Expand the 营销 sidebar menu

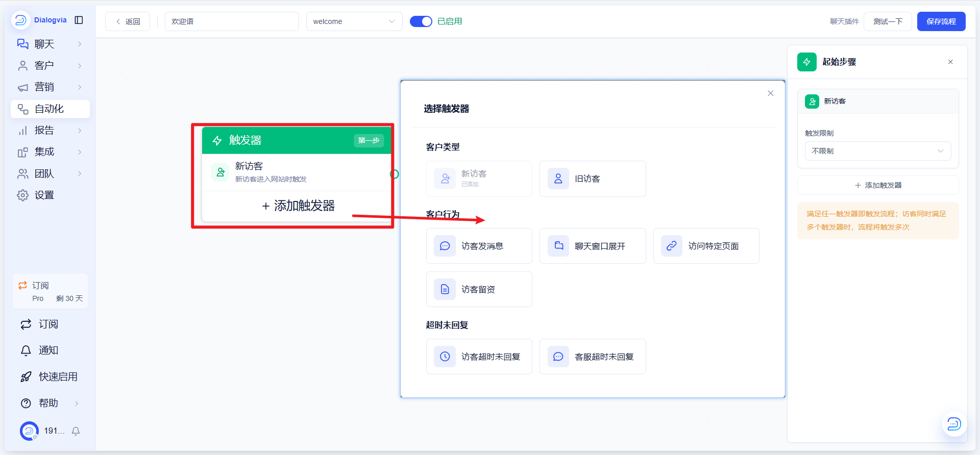(50, 87)
